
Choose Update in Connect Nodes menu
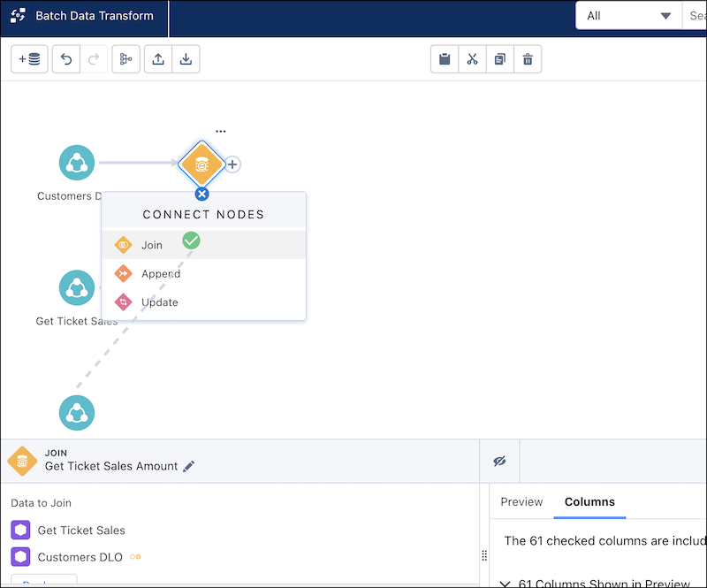tap(159, 302)
